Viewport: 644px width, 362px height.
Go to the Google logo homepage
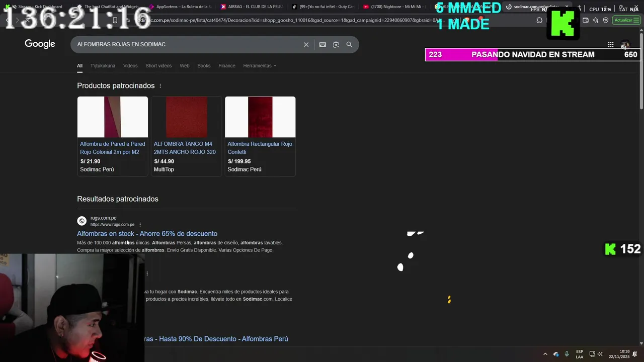click(x=40, y=44)
